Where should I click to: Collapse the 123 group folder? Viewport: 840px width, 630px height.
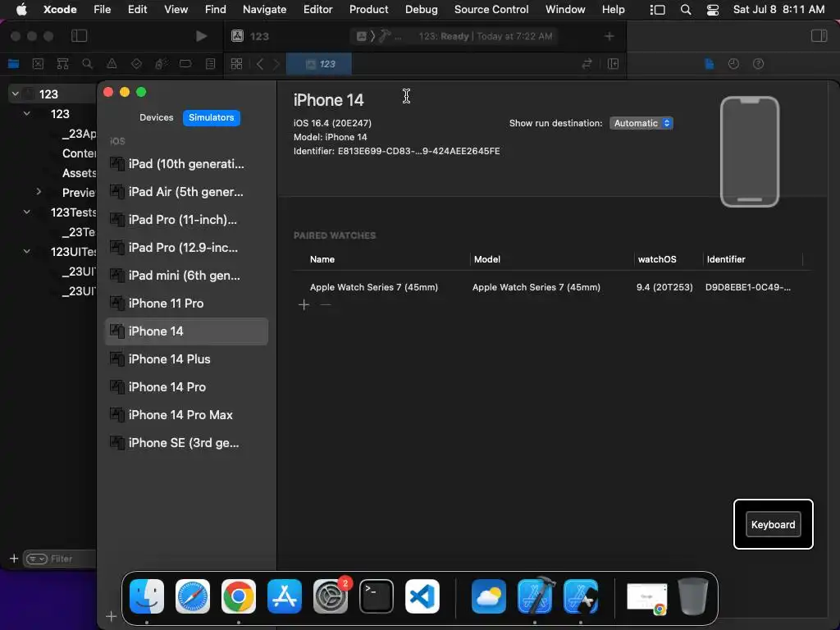click(x=27, y=113)
